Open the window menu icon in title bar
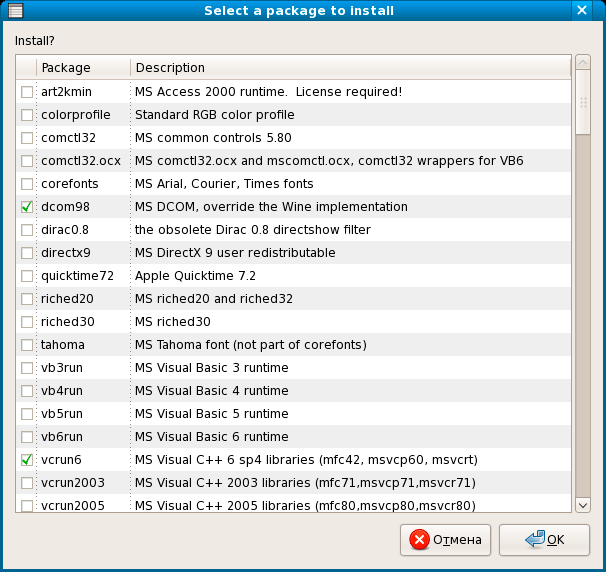Image resolution: width=606 pixels, height=572 pixels. click(15, 10)
